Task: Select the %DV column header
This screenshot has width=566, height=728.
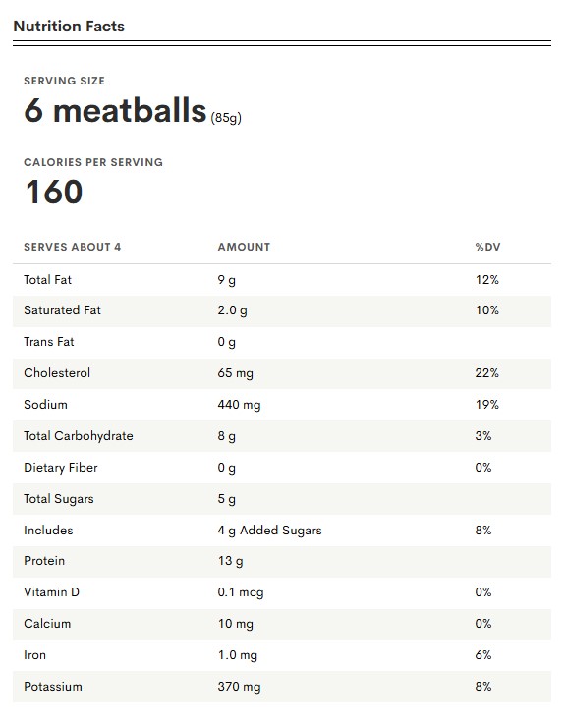Action: 487,247
